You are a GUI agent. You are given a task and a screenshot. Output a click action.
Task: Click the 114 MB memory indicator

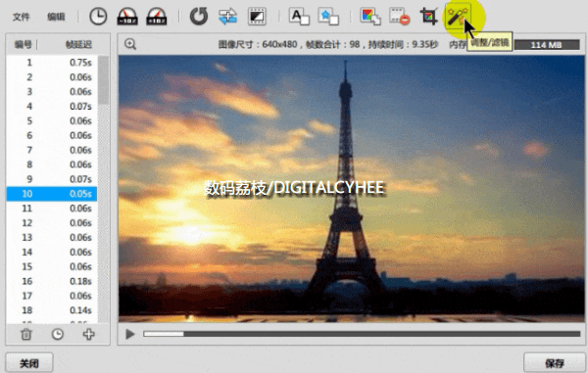coord(547,45)
